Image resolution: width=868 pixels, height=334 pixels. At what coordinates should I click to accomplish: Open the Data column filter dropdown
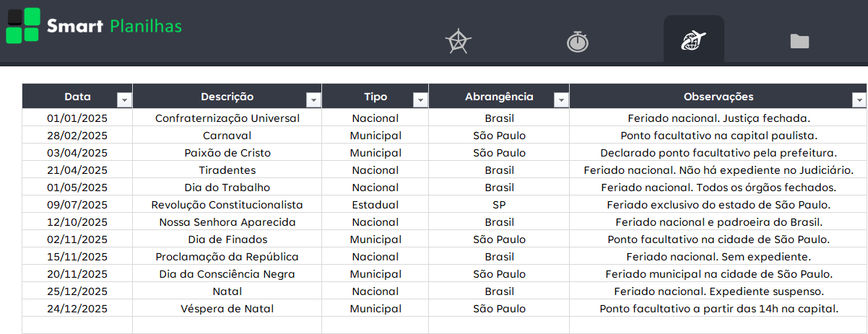(x=124, y=100)
